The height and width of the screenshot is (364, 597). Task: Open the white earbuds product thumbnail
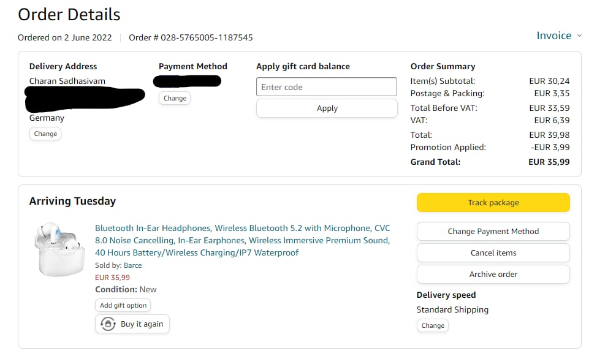pos(59,250)
